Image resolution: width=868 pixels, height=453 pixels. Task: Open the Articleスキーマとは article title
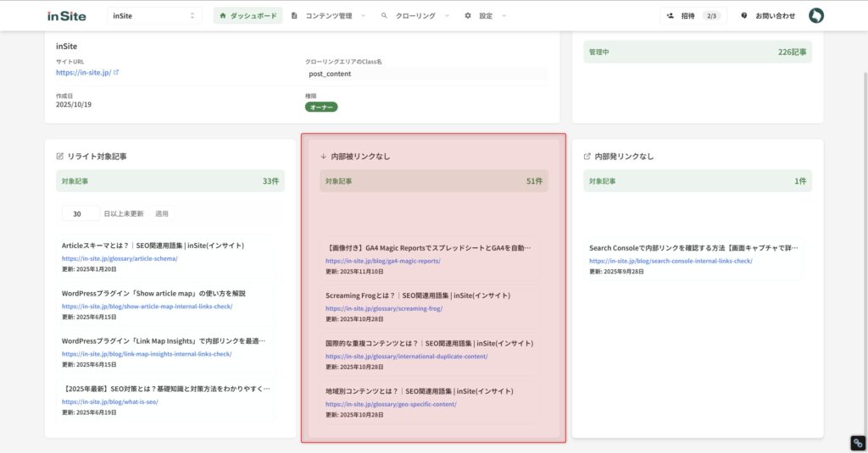coord(153,246)
